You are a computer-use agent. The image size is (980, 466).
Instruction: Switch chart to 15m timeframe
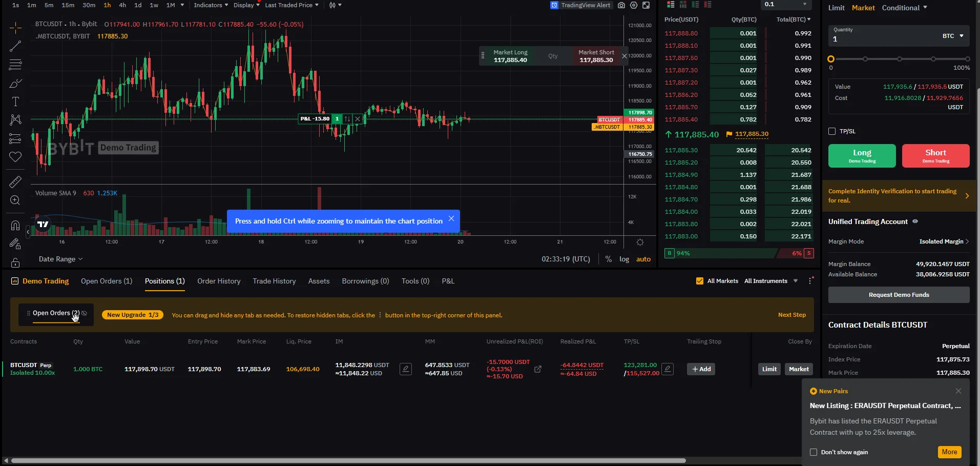point(68,5)
